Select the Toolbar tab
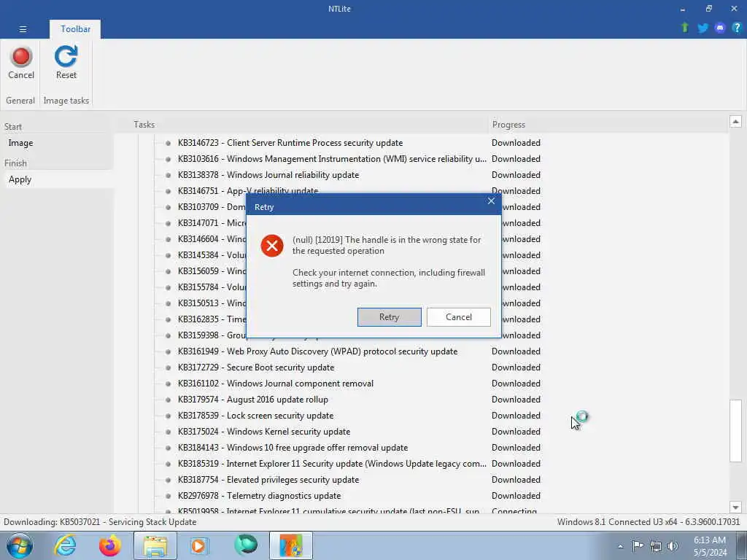747x560 pixels. pyautogui.click(x=75, y=29)
